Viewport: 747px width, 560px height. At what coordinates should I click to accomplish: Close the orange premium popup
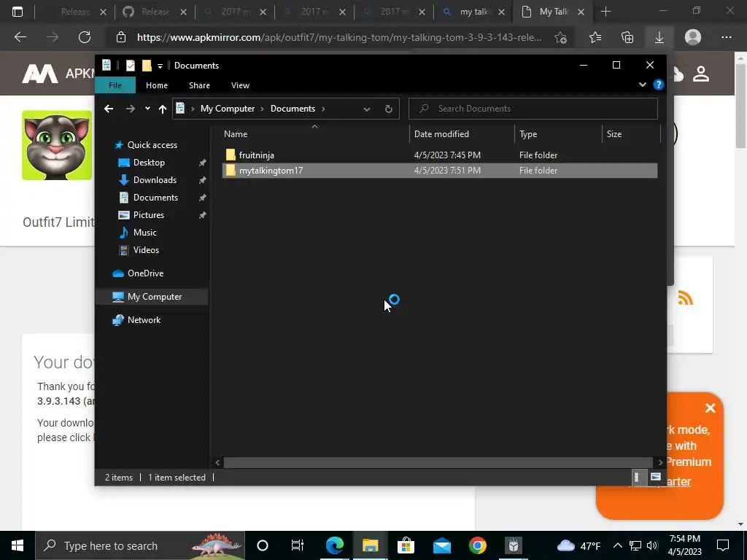coord(711,408)
